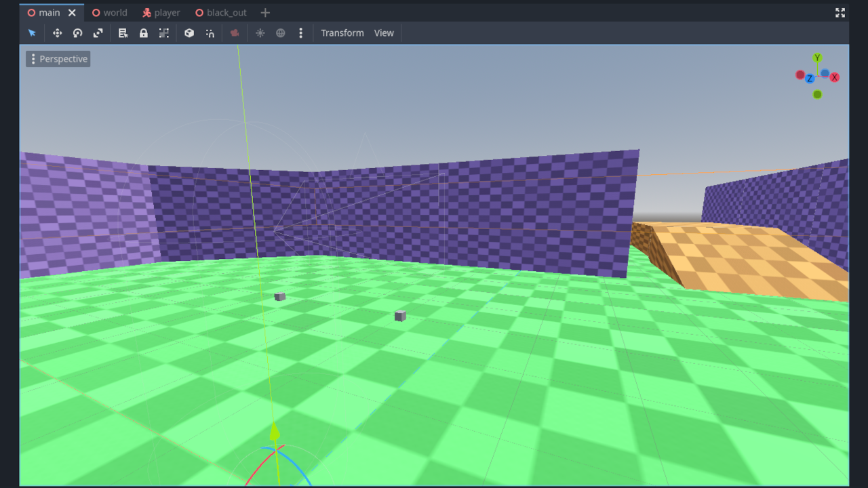Open the View menu
The width and height of the screenshot is (868, 488).
click(x=384, y=33)
